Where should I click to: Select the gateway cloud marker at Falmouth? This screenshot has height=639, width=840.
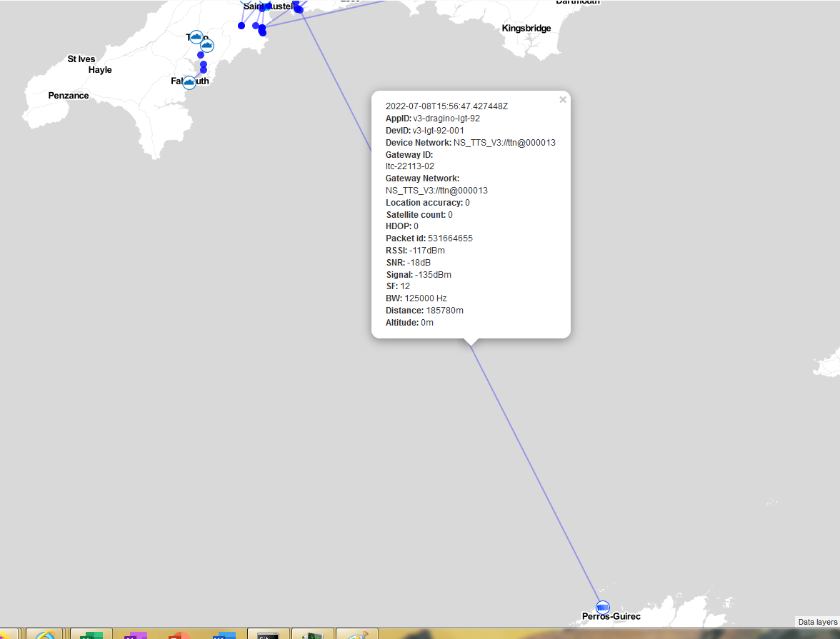189,82
